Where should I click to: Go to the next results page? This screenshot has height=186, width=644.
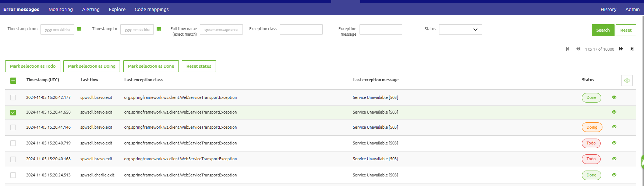621,49
